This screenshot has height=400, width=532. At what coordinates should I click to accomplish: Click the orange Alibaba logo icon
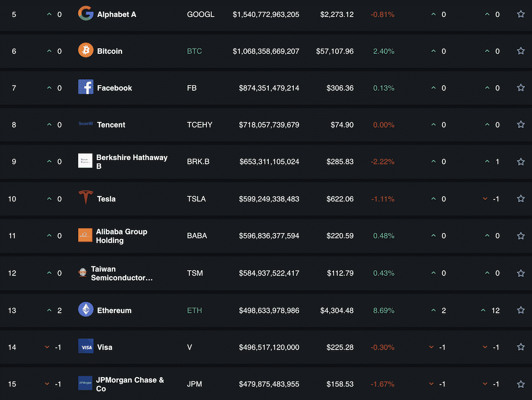coord(85,236)
